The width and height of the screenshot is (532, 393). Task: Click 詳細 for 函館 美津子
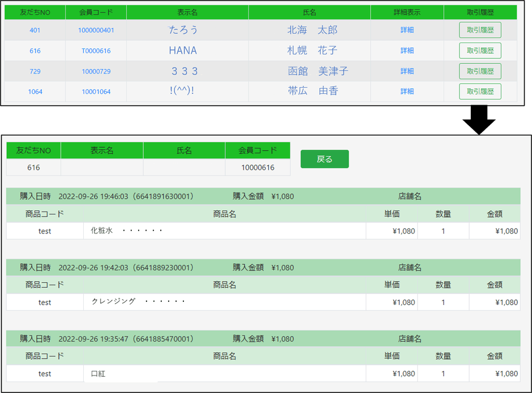(x=406, y=71)
